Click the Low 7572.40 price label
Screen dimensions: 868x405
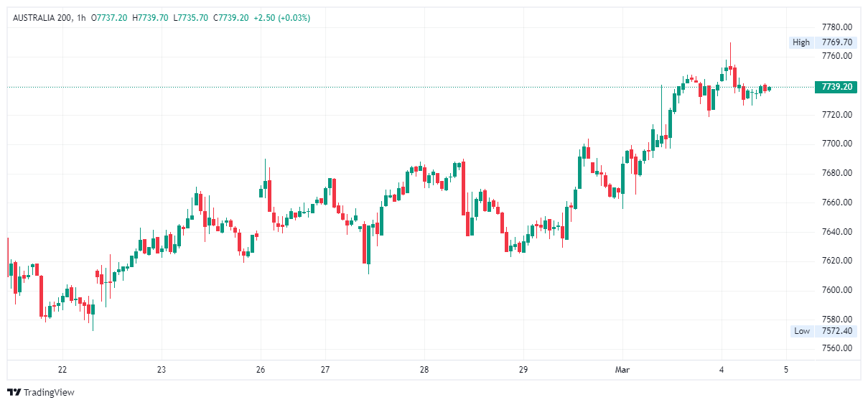[x=823, y=331]
